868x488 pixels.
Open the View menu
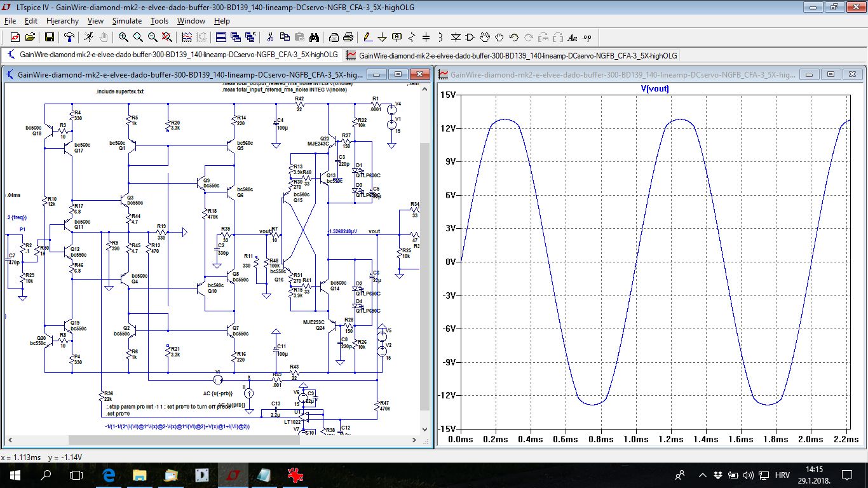[95, 21]
